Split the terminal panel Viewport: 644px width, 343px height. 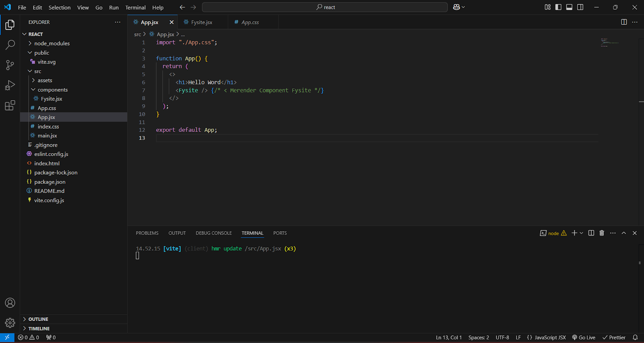[x=591, y=233]
